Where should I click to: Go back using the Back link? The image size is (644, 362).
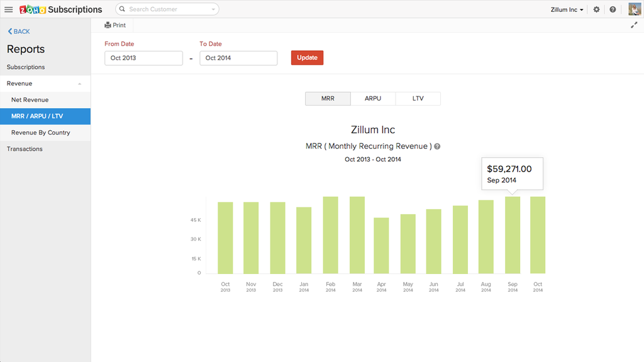18,31
